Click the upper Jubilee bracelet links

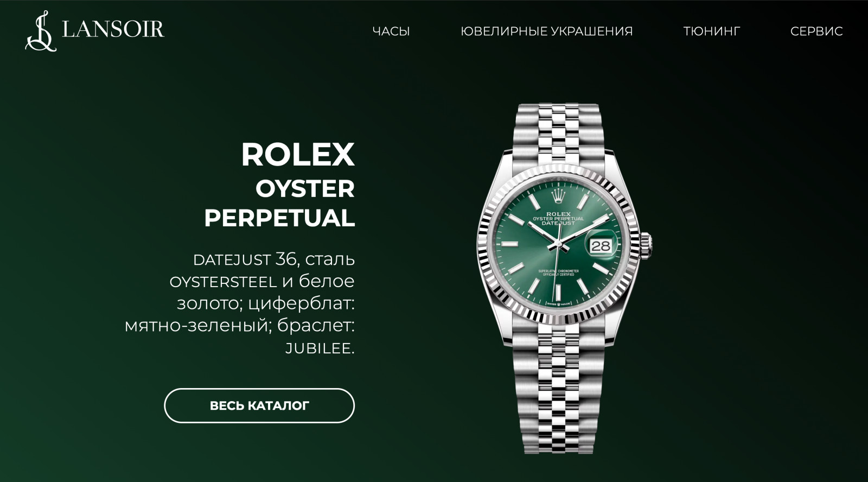point(558,133)
